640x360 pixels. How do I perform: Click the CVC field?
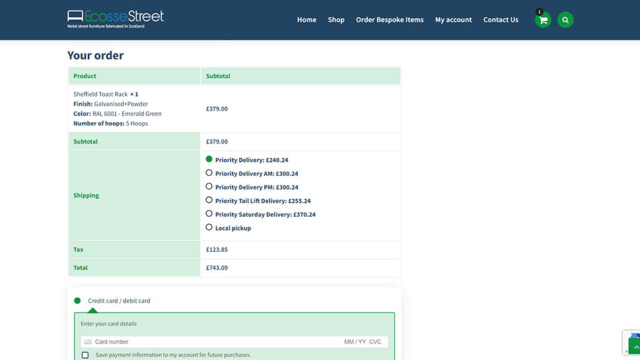point(375,342)
